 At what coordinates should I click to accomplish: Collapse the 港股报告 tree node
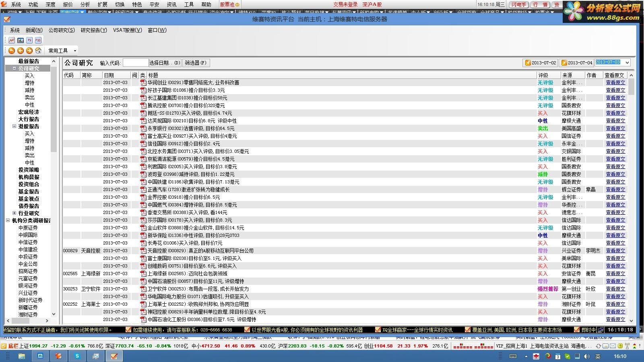[14, 126]
